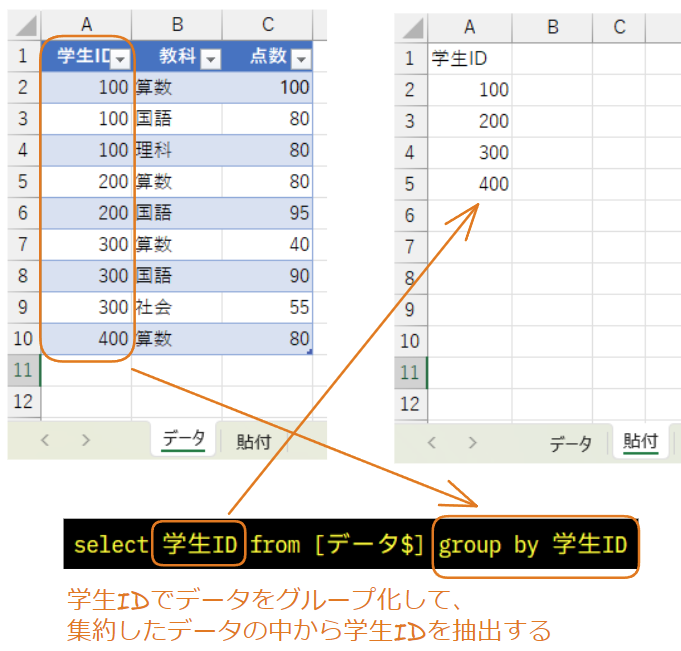Click cell 200 in right sheet
The height and width of the screenshot is (651, 681).
(x=469, y=121)
